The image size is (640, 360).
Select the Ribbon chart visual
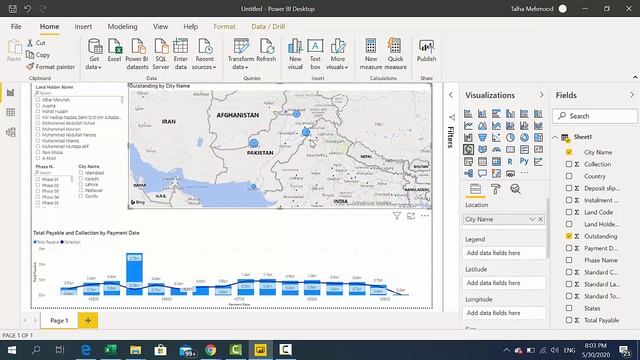538,126
